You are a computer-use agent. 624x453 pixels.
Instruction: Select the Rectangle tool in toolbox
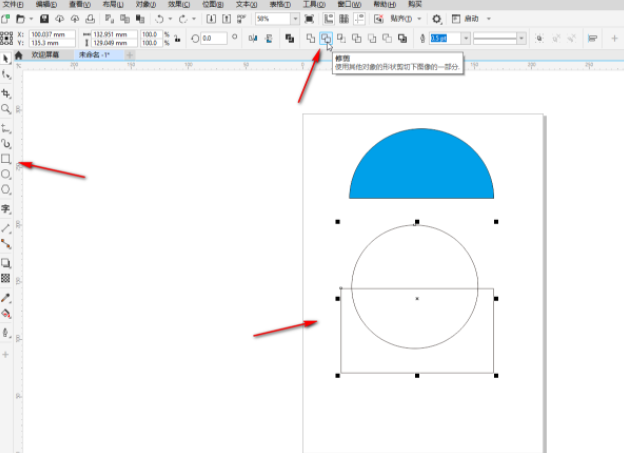pos(7,158)
